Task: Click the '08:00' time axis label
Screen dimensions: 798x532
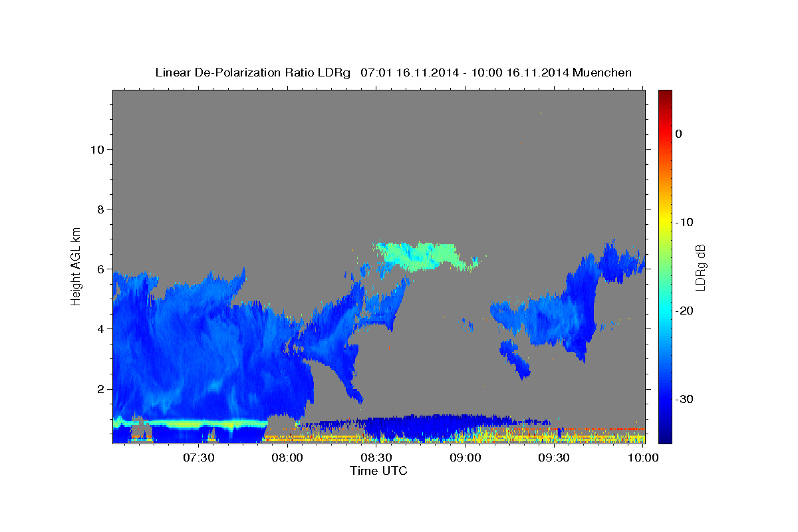Action: click(288, 458)
